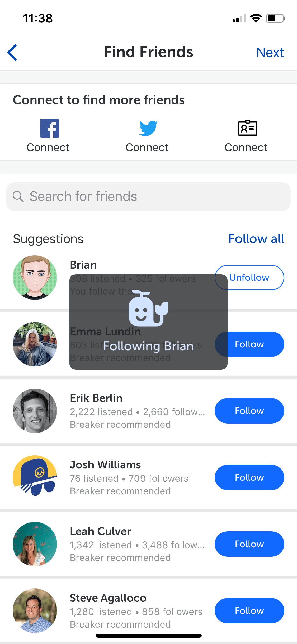Connect with the Facebook icon
The image size is (297, 644).
pyautogui.click(x=49, y=128)
